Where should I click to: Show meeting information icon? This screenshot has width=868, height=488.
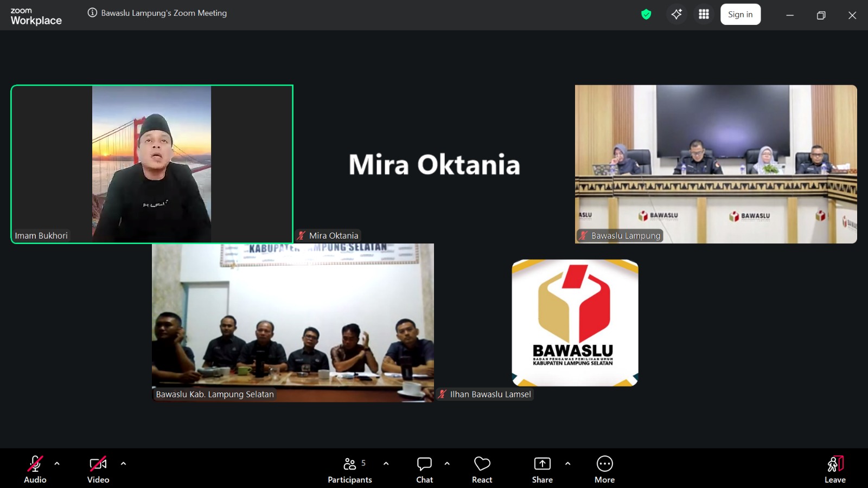(x=92, y=13)
